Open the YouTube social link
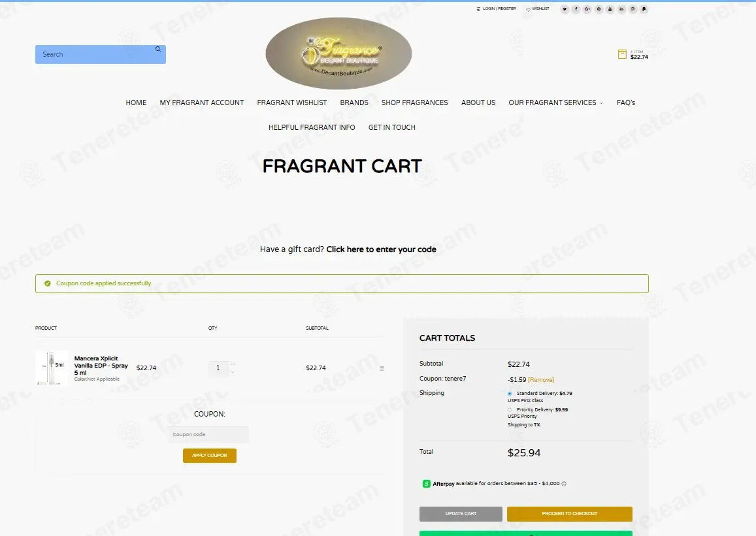The height and width of the screenshot is (536, 756). point(610,9)
